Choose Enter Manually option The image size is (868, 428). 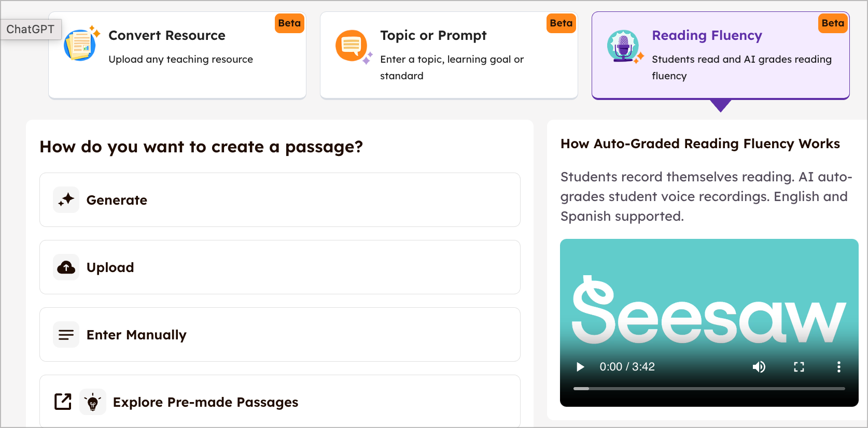click(280, 335)
